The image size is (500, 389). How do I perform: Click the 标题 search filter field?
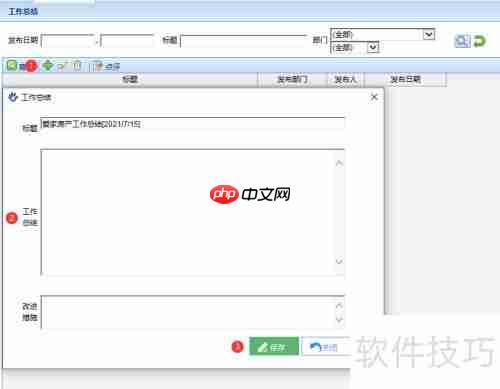tap(243, 41)
